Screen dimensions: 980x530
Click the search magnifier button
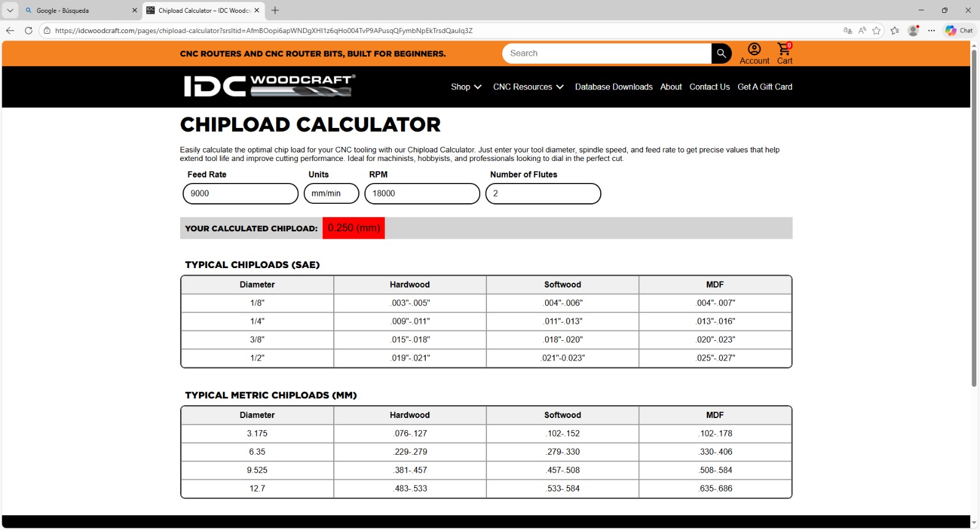point(722,53)
